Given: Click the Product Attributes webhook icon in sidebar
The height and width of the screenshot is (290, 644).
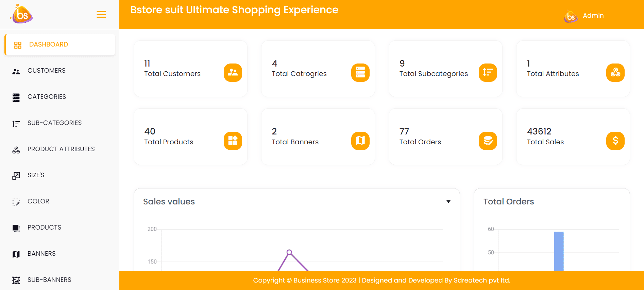Looking at the screenshot, I should 16,150.
